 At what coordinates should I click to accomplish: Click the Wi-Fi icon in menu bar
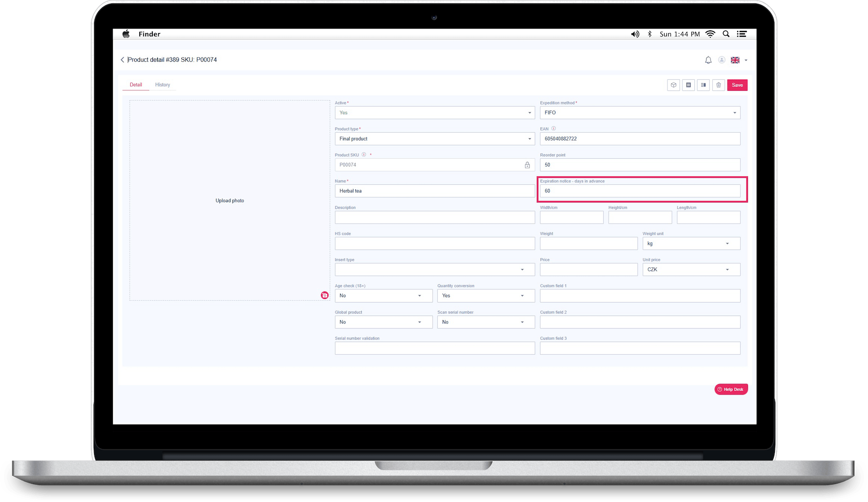710,34
